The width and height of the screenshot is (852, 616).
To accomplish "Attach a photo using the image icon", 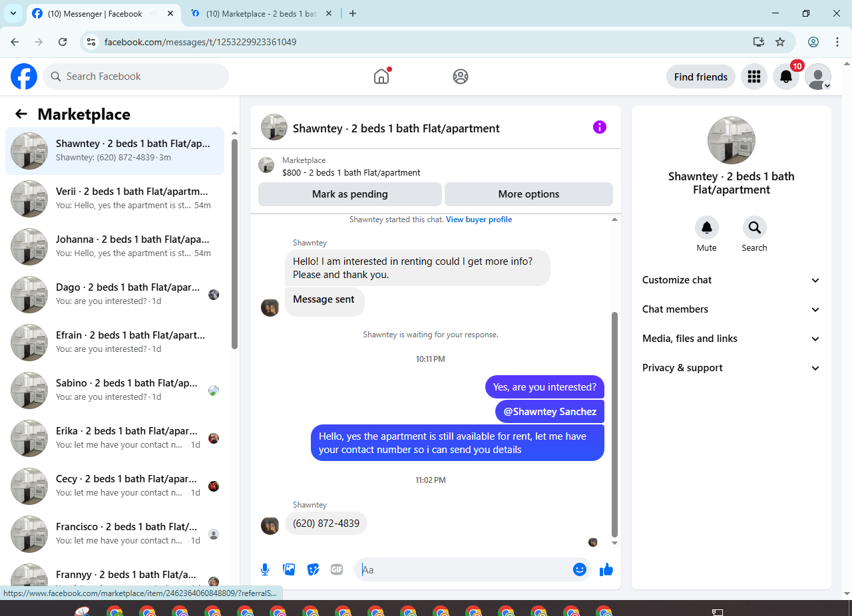I will [x=289, y=569].
